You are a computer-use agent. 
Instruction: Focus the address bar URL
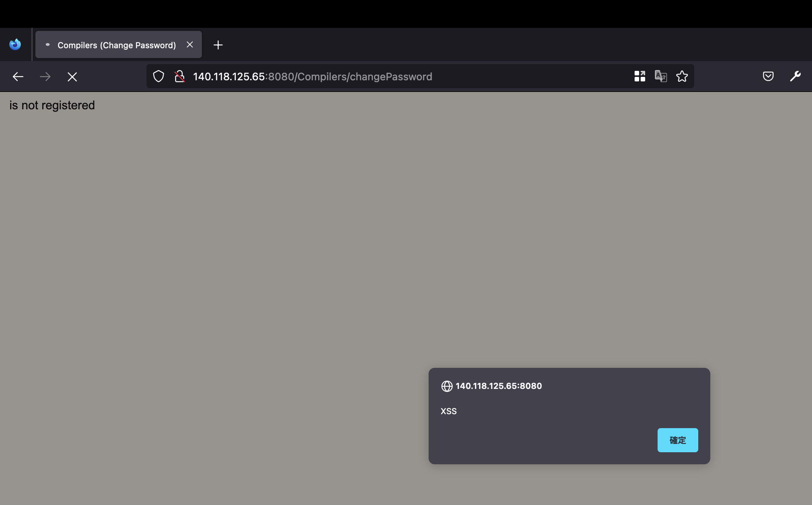coord(313,77)
